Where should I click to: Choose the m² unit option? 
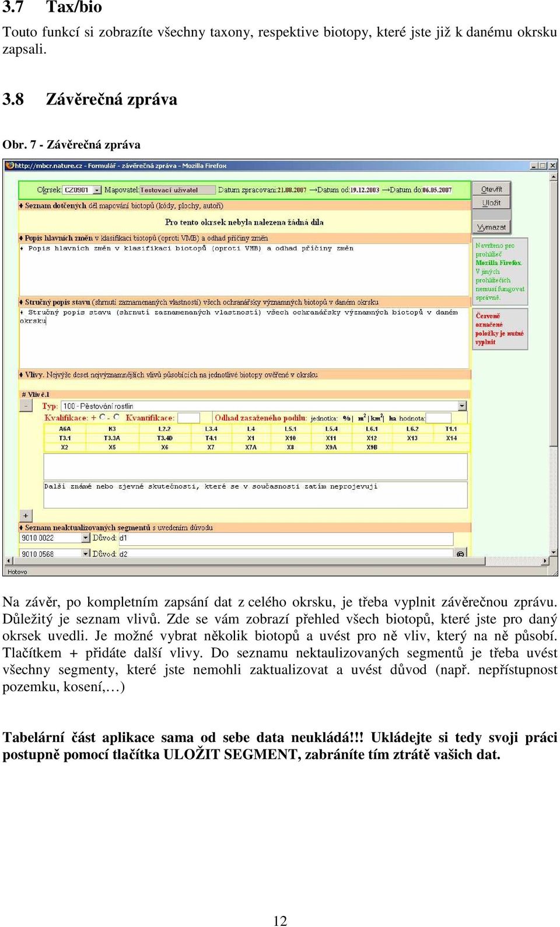pyautogui.click(x=362, y=418)
